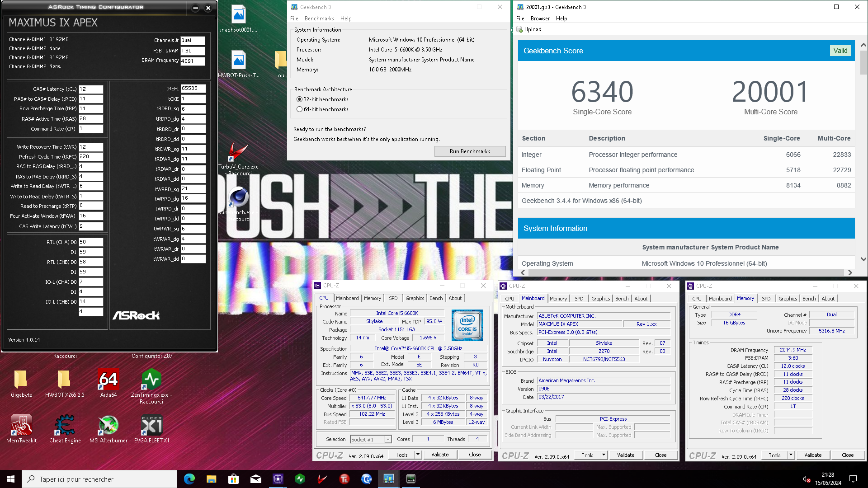The height and width of the screenshot is (488, 868).
Task: Launch the Aida64 desktop shortcut
Action: tap(108, 384)
